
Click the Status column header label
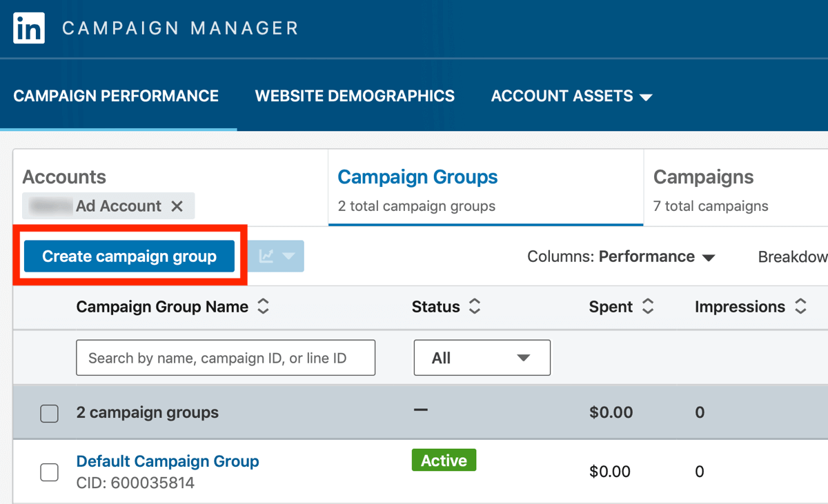point(435,307)
